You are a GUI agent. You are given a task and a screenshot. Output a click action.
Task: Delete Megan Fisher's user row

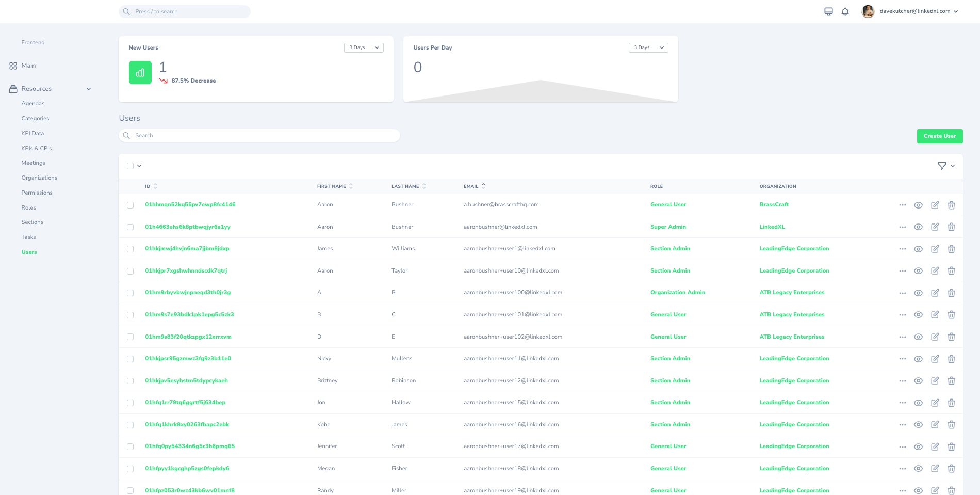tap(951, 469)
